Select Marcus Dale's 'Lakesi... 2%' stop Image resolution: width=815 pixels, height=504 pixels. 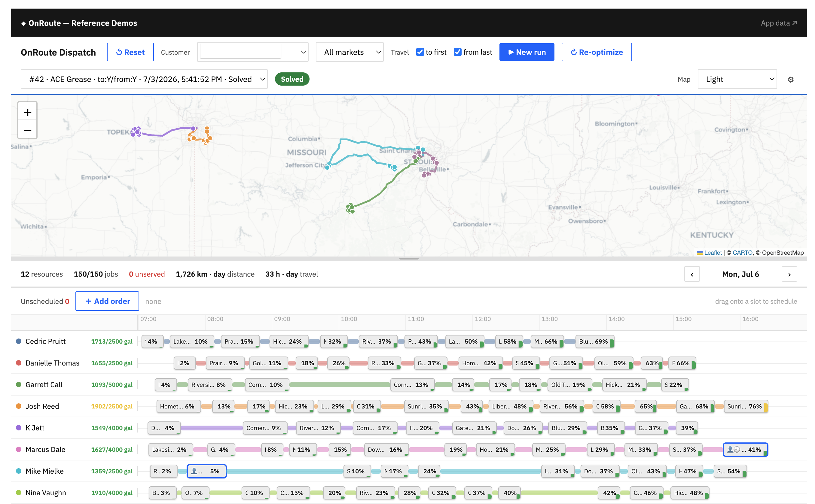tap(171, 450)
